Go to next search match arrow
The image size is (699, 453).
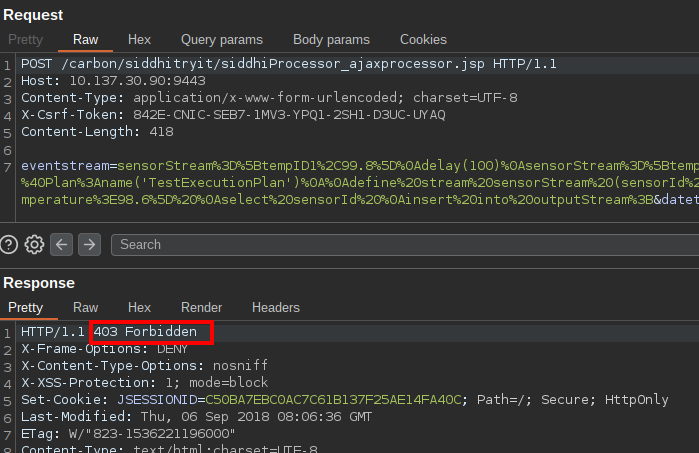(87, 244)
